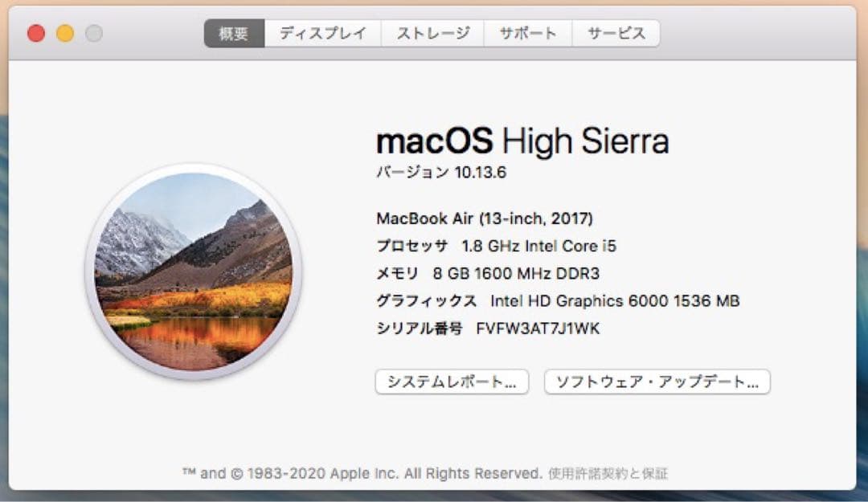Click the メモリ label
Screen dimensions: 868x502
click(398, 273)
